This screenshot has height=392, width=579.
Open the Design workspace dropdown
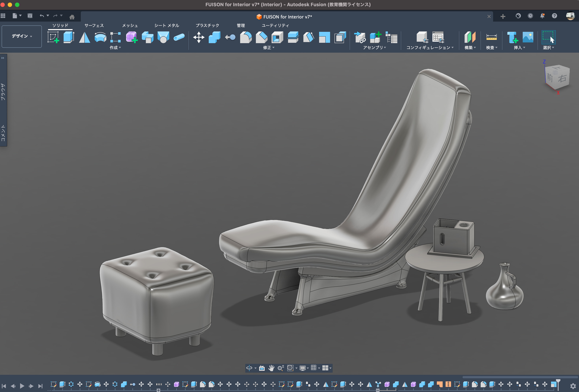click(x=22, y=36)
